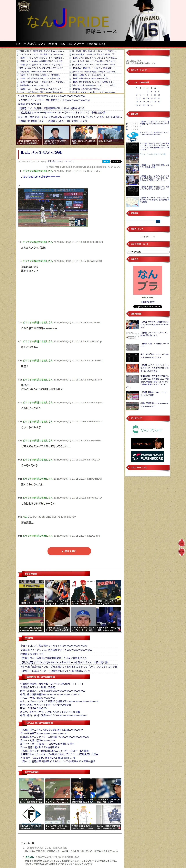
Task: Open the GIANTS BLOG banner
Action: [147, 444]
